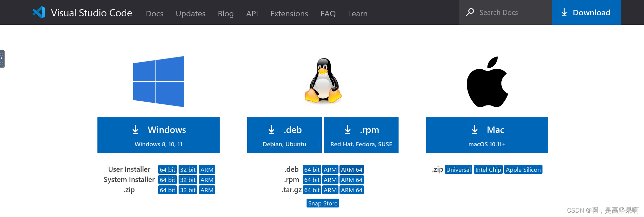The image size is (644, 217).
Task: Select User Installer 64 bit link
Action: point(167,170)
